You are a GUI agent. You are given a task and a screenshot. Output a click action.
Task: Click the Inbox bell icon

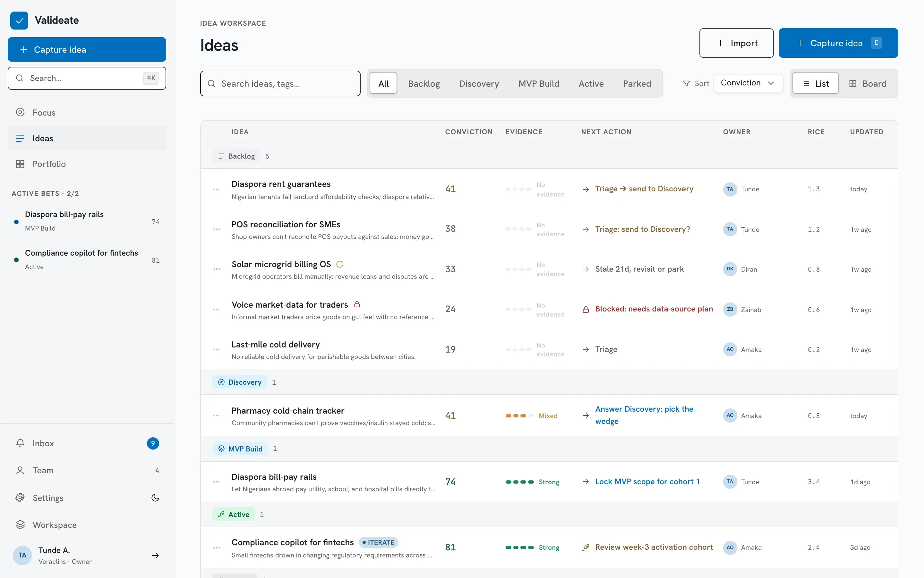click(20, 443)
